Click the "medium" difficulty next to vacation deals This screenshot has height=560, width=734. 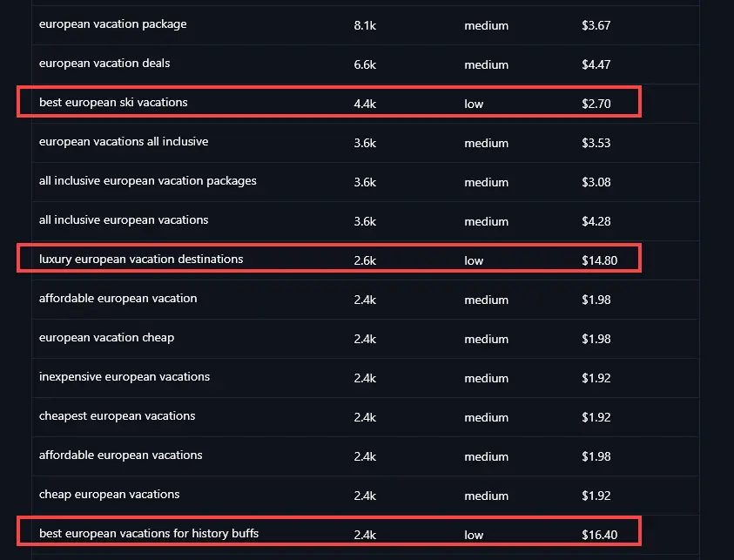pyautogui.click(x=486, y=64)
